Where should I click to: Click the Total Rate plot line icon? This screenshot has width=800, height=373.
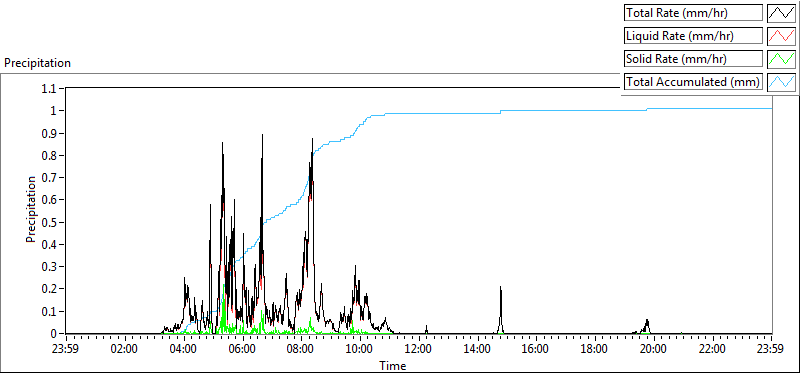coord(782,13)
